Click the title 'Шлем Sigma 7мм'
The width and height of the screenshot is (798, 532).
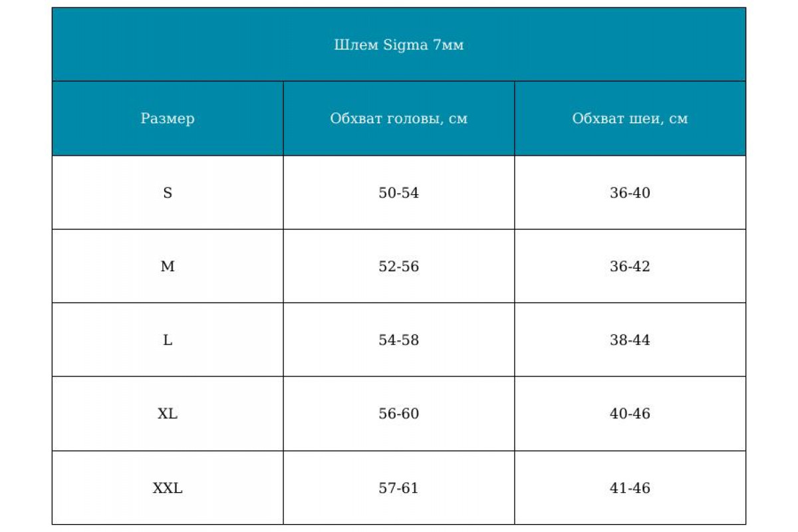coord(398,45)
